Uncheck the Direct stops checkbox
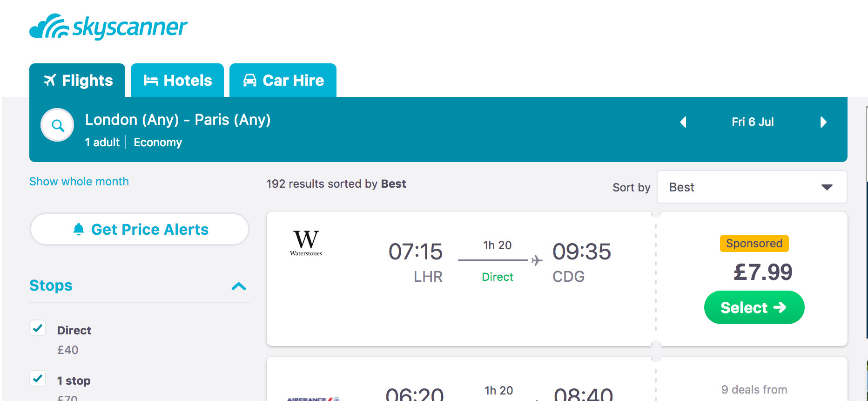 [x=38, y=328]
